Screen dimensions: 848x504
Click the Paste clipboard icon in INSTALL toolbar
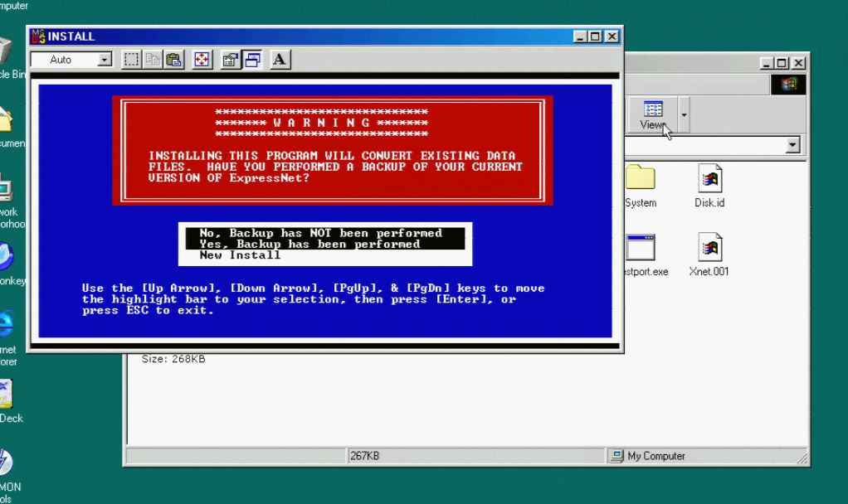[173, 60]
